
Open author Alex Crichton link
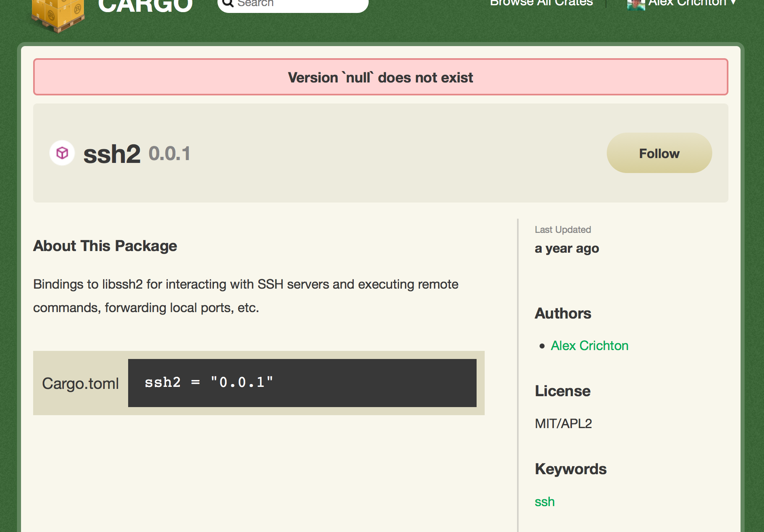(589, 346)
